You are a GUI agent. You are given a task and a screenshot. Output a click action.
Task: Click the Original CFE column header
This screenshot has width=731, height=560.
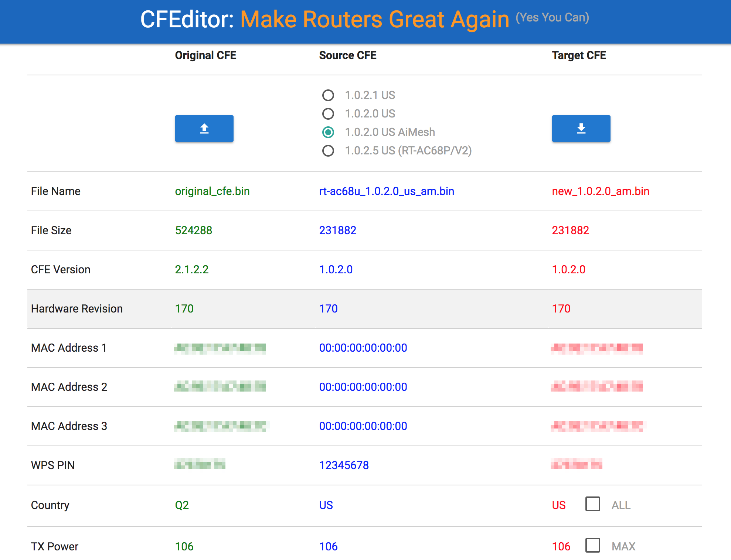(x=205, y=55)
